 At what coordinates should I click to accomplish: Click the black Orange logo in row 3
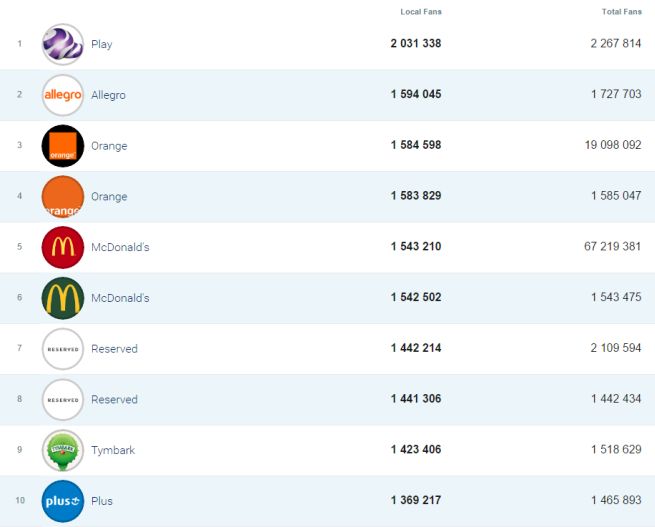tap(63, 146)
